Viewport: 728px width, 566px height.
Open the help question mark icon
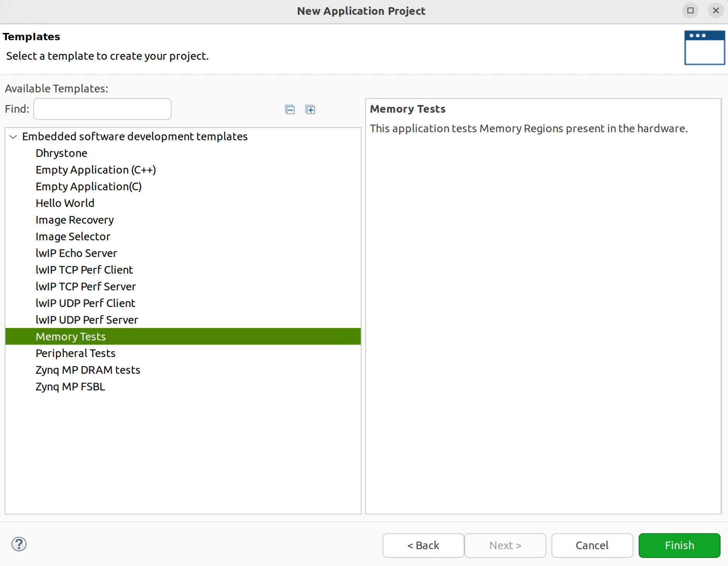19,544
